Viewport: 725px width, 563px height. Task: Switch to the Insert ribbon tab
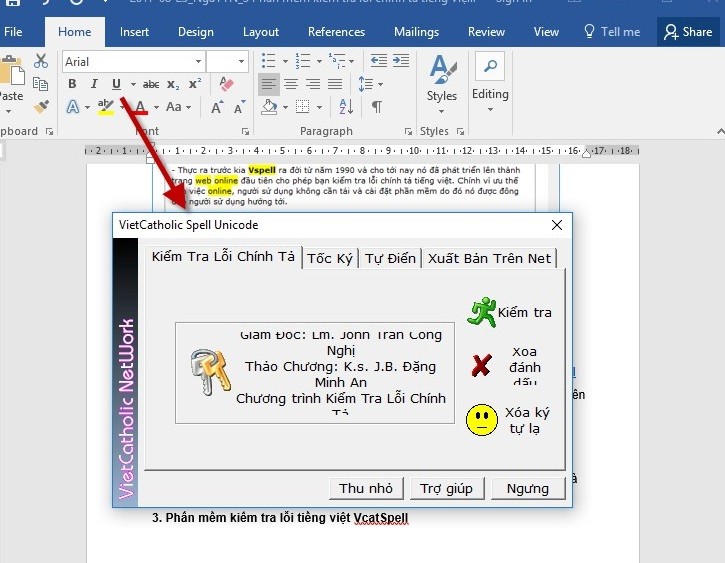(134, 32)
